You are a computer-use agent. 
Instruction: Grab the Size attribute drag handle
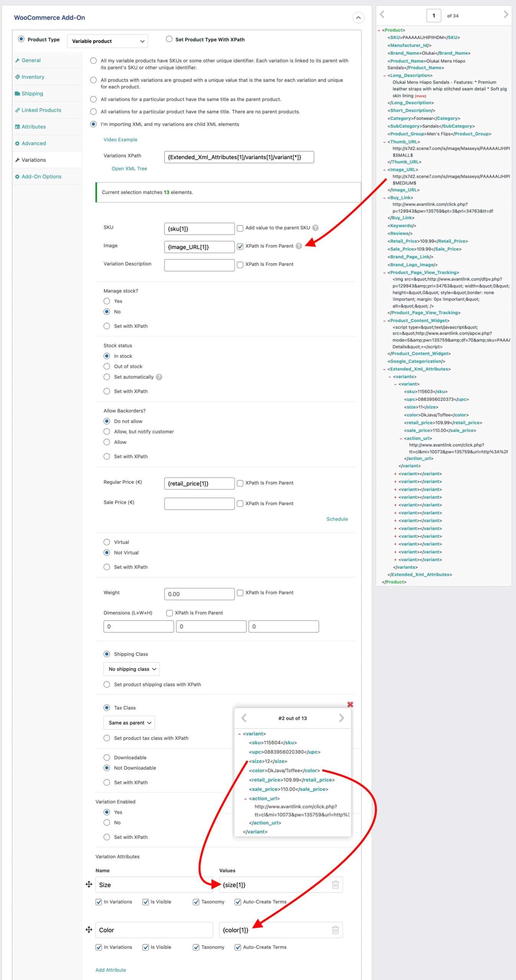tap(89, 884)
